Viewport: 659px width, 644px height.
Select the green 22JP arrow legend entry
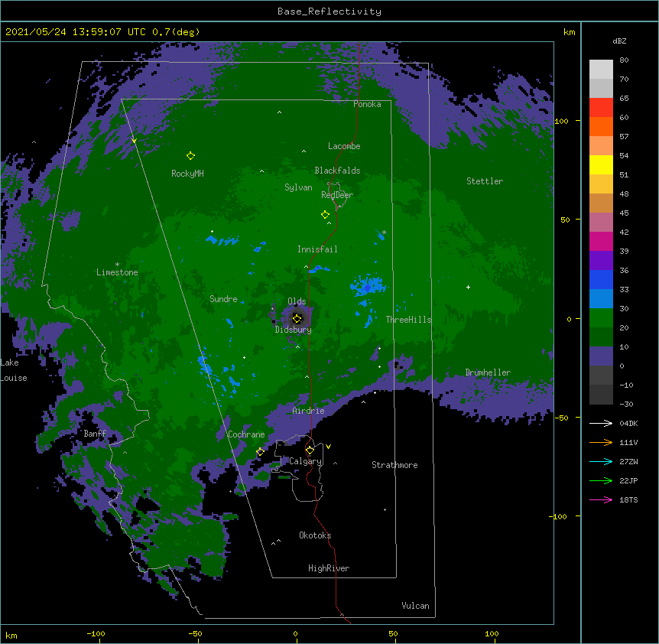(614, 480)
